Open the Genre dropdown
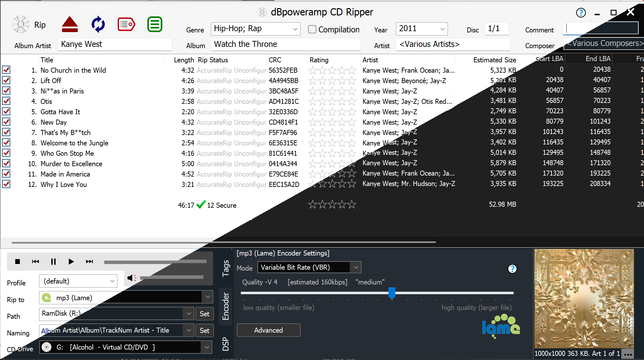The image size is (644, 360). click(295, 29)
